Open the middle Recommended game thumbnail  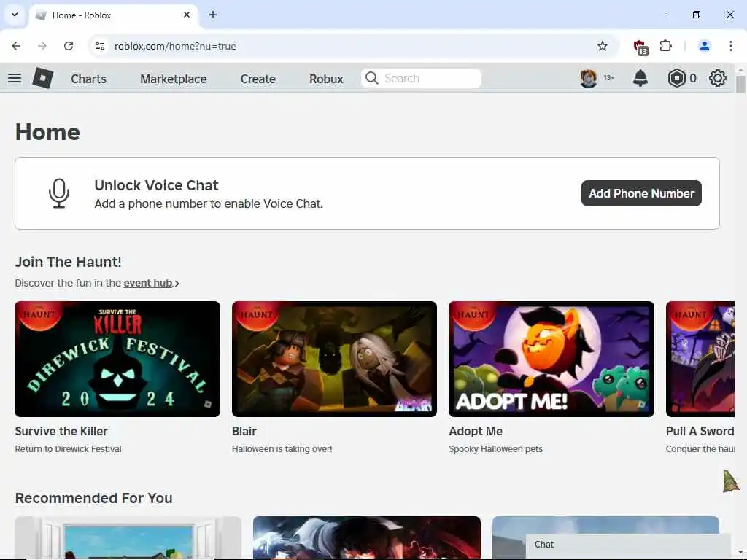[367, 537]
